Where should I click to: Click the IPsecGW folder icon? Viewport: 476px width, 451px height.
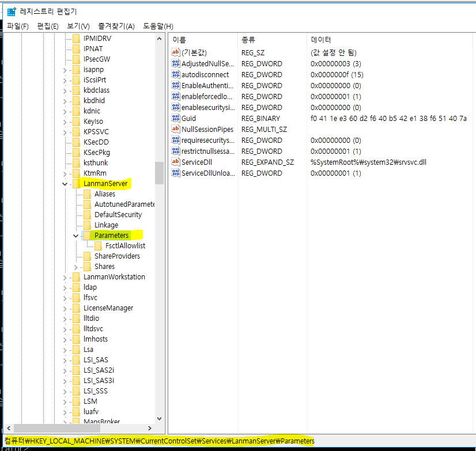[x=77, y=59]
